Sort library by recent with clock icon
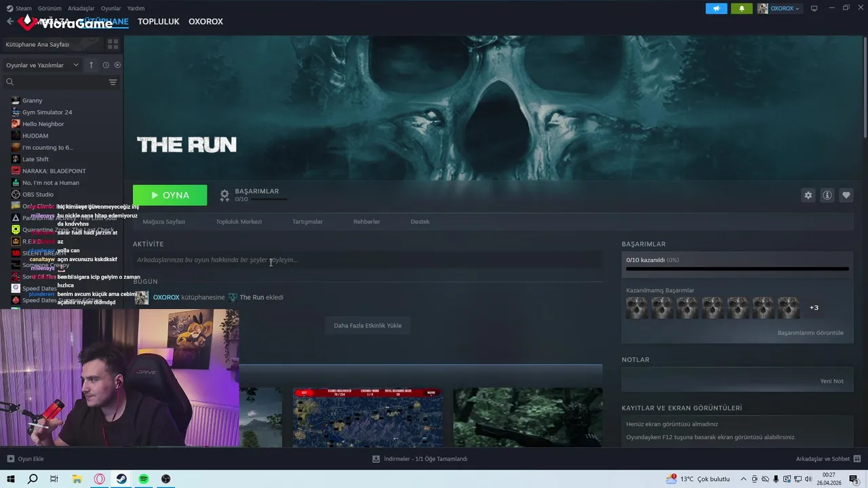This screenshot has height=488, width=868. 106,65
